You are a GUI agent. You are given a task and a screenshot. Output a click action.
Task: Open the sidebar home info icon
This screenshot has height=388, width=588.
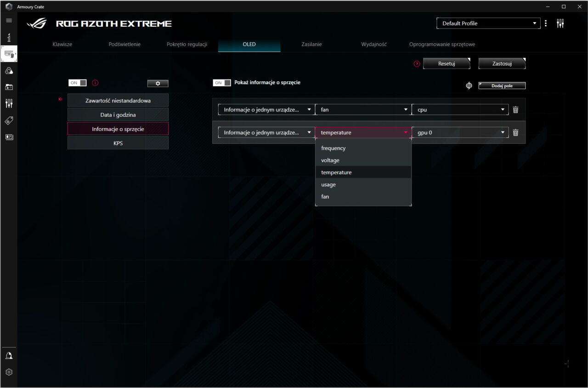9,38
